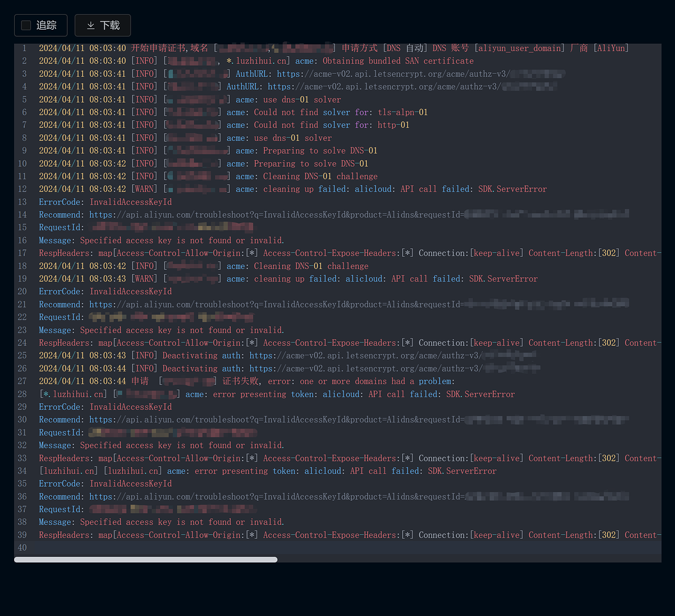This screenshot has height=616, width=675.
Task: Click the "Obtaining bundled SAN certificate" text
Action: click(398, 61)
